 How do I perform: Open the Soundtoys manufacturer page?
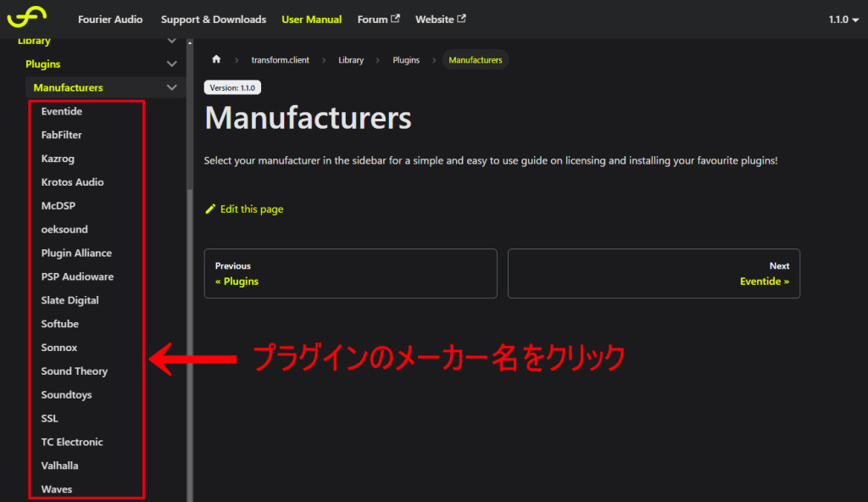coord(66,395)
